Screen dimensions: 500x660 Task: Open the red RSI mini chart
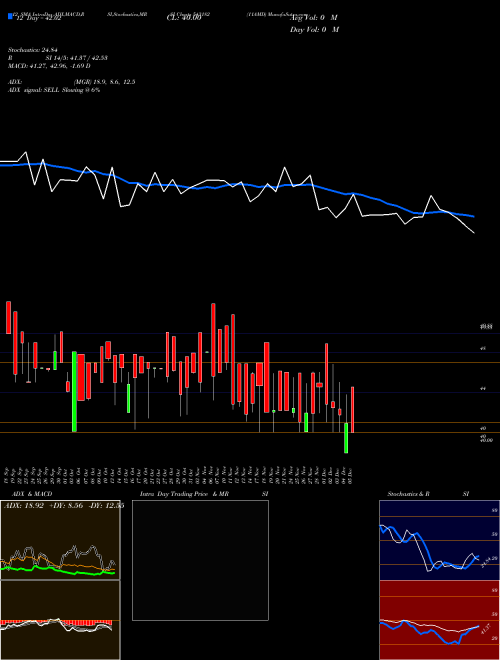tap(439, 620)
